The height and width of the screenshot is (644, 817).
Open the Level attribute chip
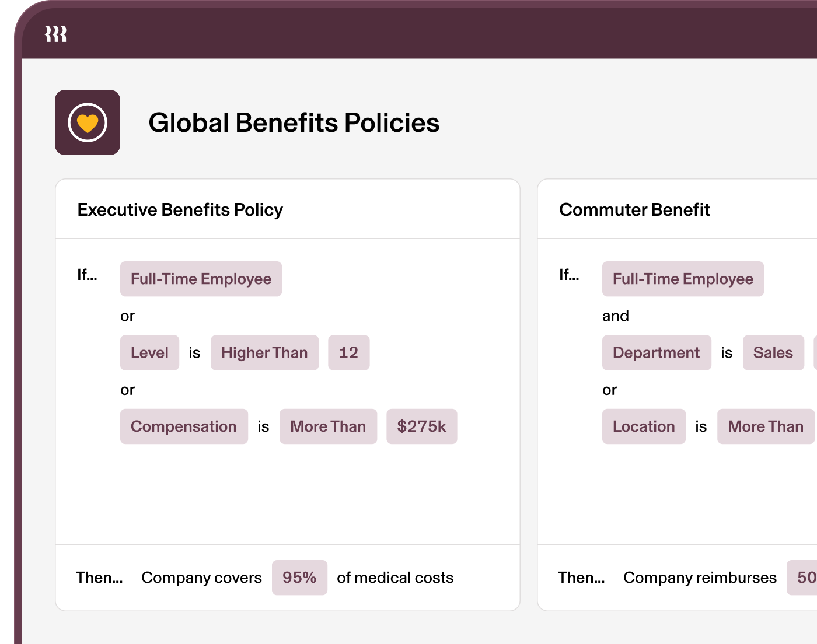[x=149, y=352]
